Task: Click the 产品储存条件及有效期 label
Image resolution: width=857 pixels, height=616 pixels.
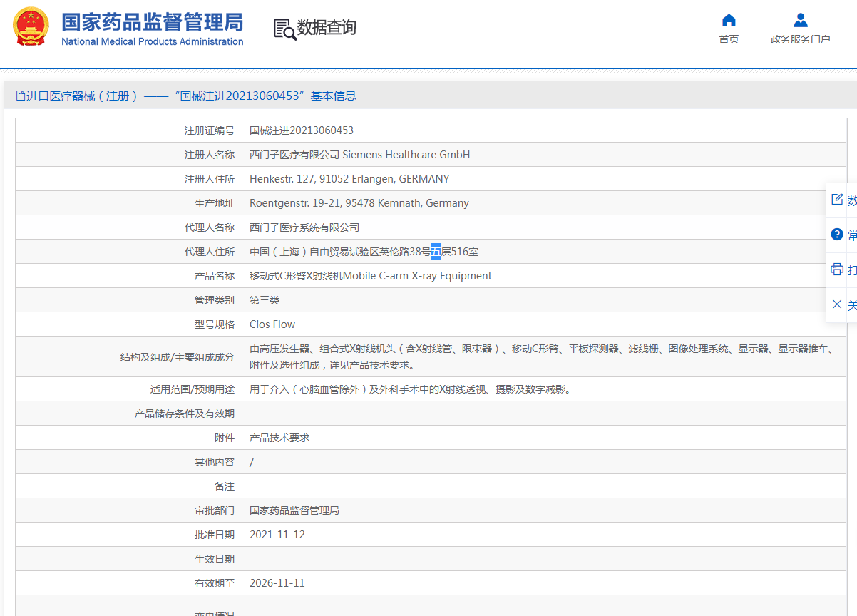Action: click(185, 414)
